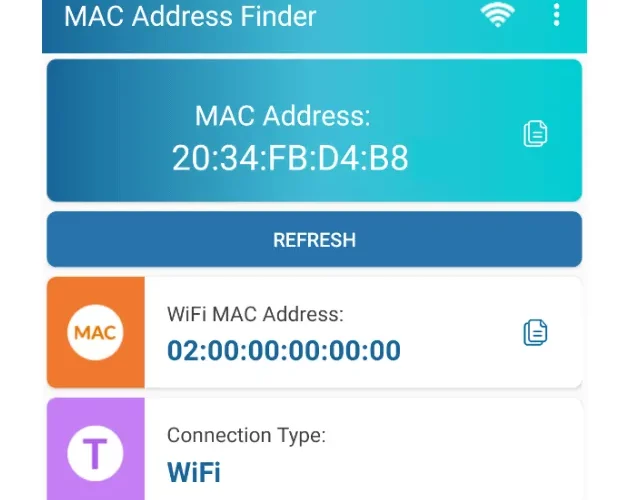Screen dimensions: 629x500
Task: Tap the 20:34:FB:D4:B8 address text
Action: click(290, 158)
